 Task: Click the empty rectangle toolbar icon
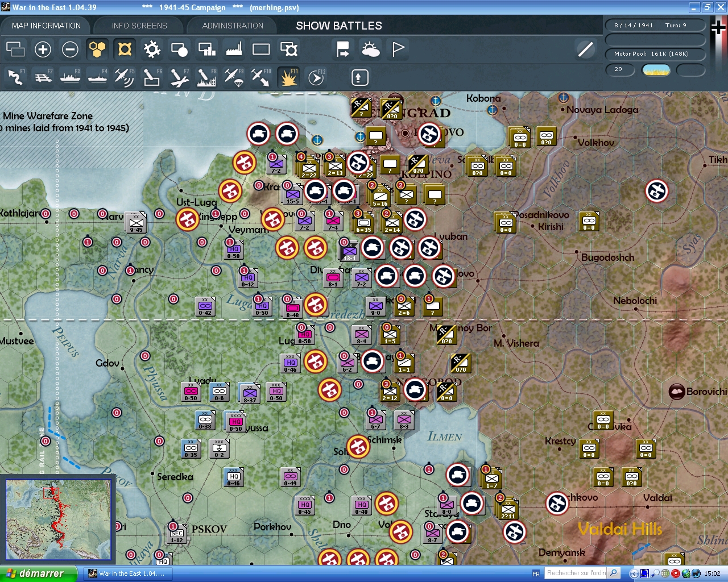pyautogui.click(x=261, y=49)
